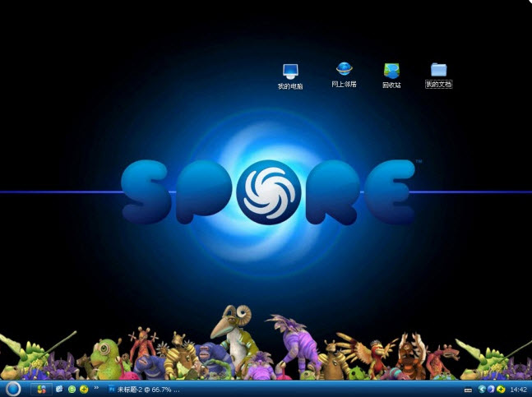
Task: Click the blue moon tray icon
Action: point(491,390)
